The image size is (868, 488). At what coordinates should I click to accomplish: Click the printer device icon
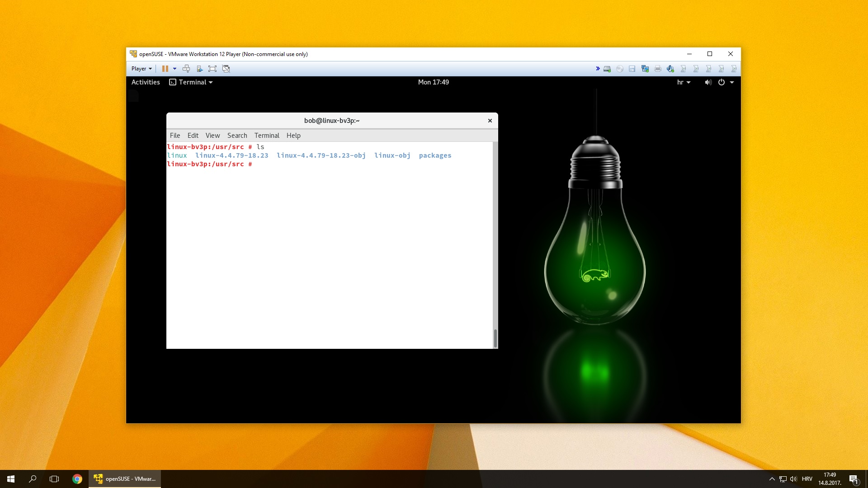pos(658,69)
